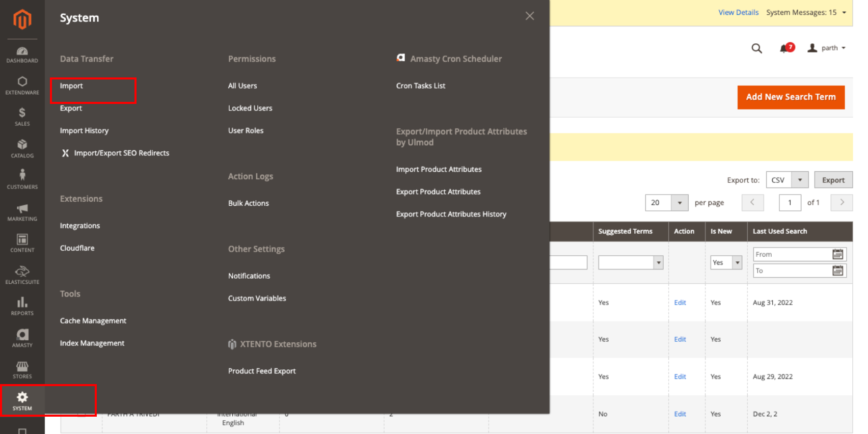This screenshot has width=868, height=434.
Task: Click Edit in the Aug 31, 2022 row
Action: (680, 303)
